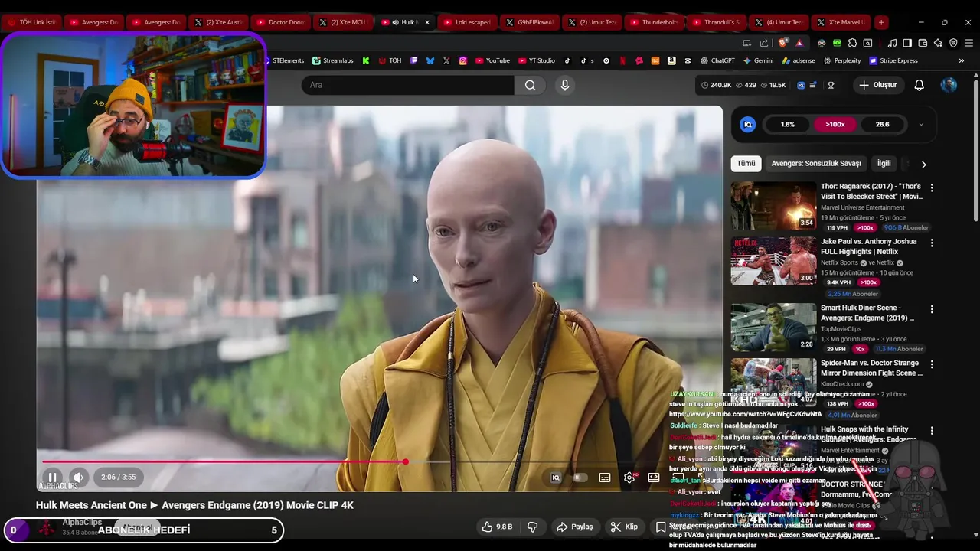Close the Hulk Meets Ancient One tab
The width and height of the screenshot is (980, 551).
(427, 22)
